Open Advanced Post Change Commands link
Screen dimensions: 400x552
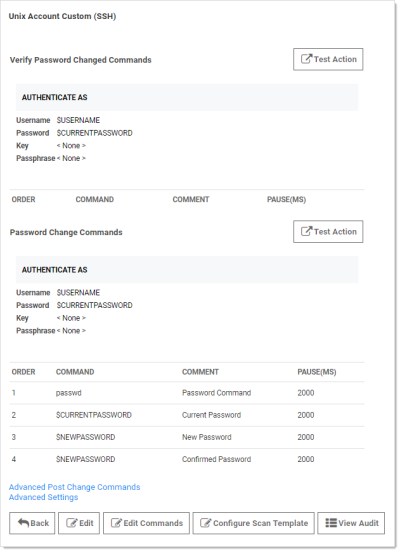pos(74,487)
